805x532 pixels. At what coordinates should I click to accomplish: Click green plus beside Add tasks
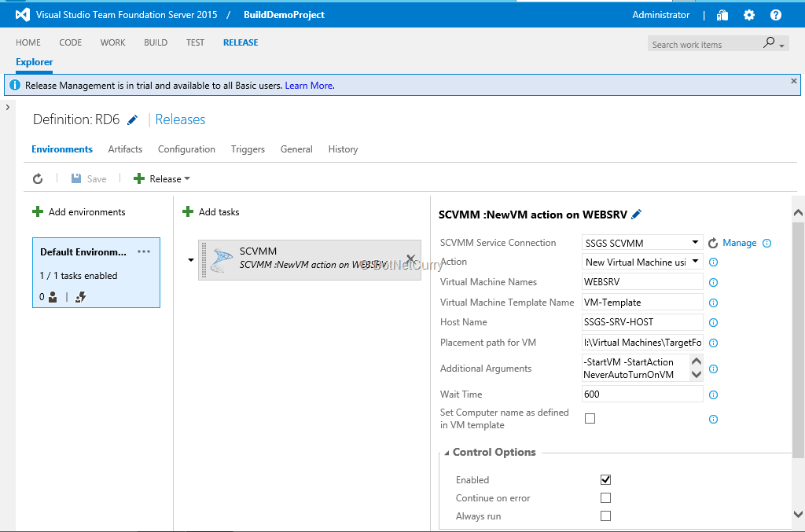pos(188,211)
